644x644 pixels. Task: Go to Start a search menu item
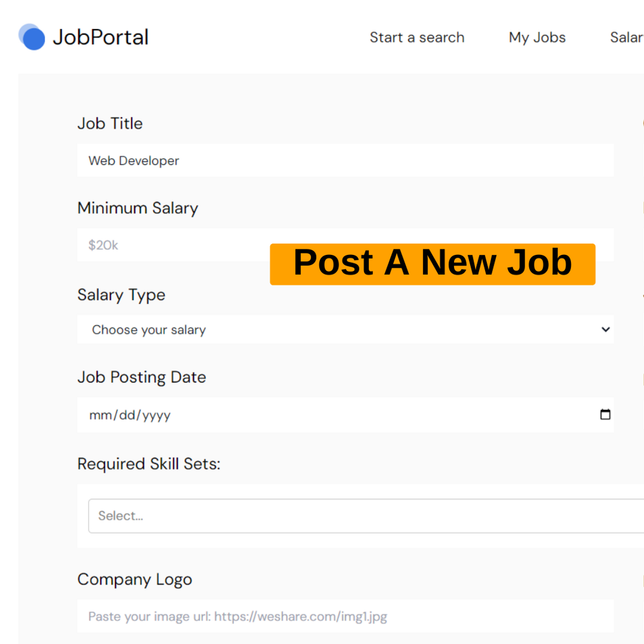tap(417, 38)
